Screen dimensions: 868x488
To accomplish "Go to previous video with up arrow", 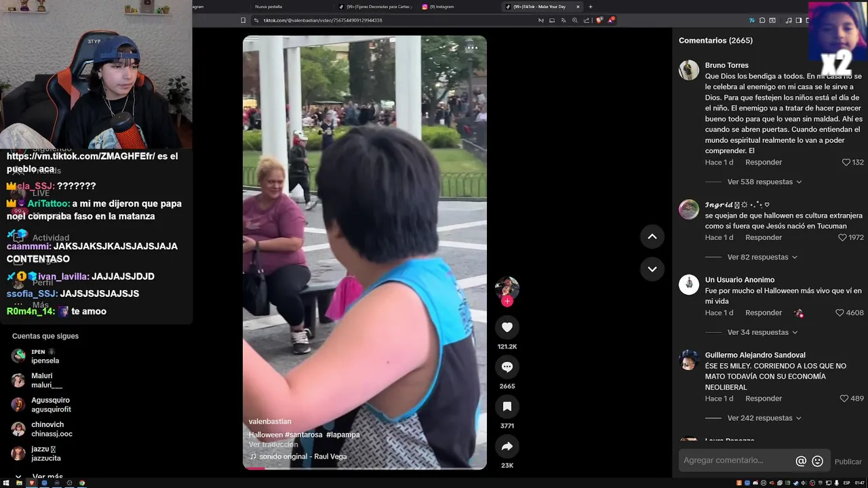I will coord(652,237).
